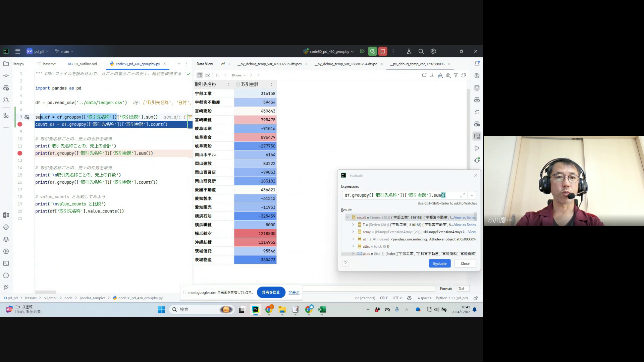Switch Data View to chart view
The width and height of the screenshot is (644, 362).
[x=208, y=75]
